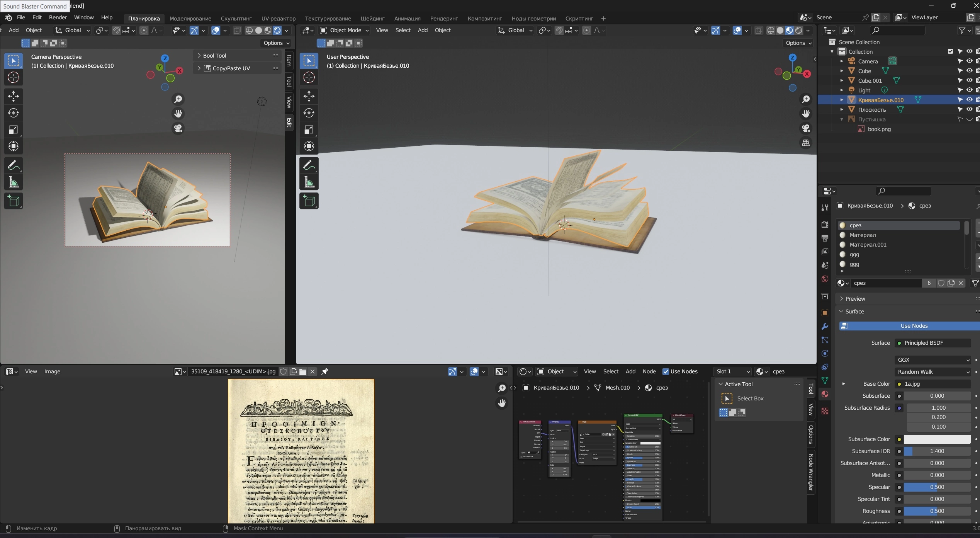Hide Camera in viewport via eye icon
Image resolution: width=980 pixels, height=538 pixels.
coord(969,61)
